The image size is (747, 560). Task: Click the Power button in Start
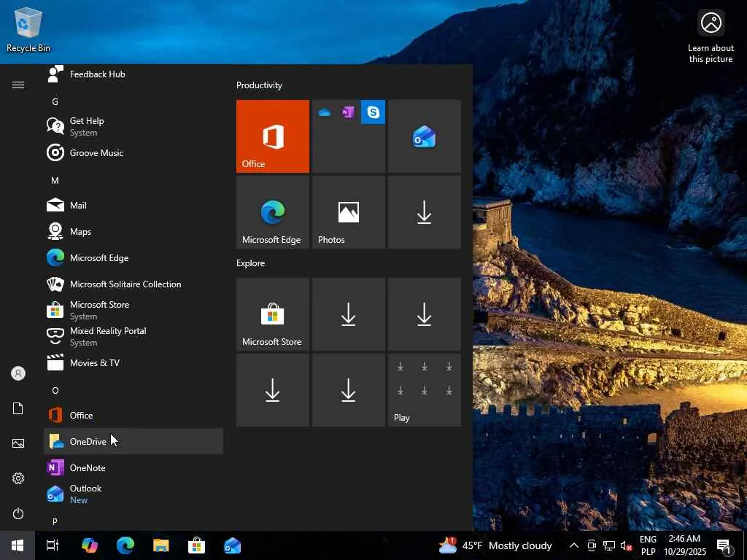pyautogui.click(x=18, y=513)
